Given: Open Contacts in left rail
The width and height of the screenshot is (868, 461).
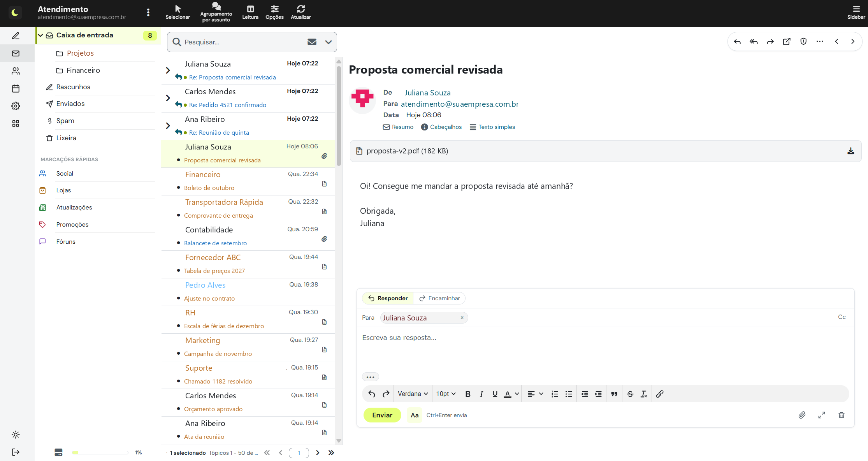Looking at the screenshot, I should tap(16, 71).
